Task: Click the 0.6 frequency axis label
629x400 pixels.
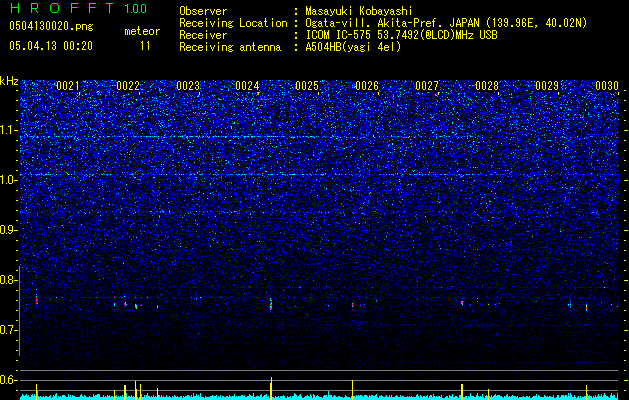Action: coord(9,380)
